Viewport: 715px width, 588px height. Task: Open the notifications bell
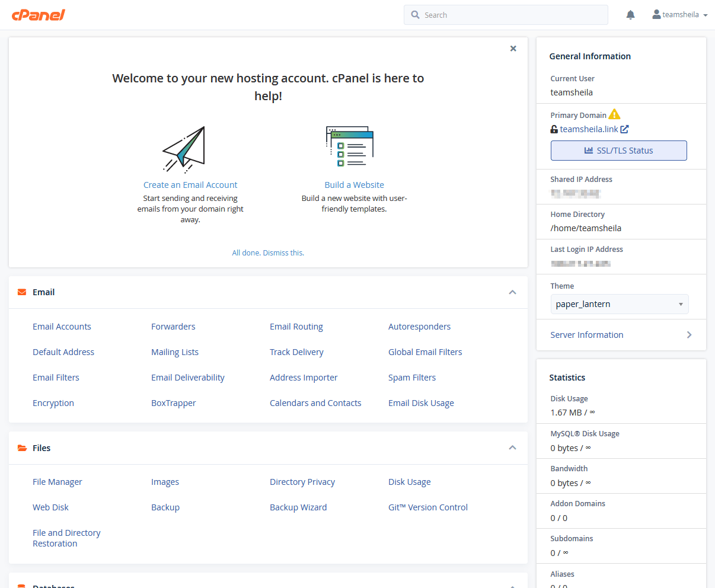click(x=630, y=15)
